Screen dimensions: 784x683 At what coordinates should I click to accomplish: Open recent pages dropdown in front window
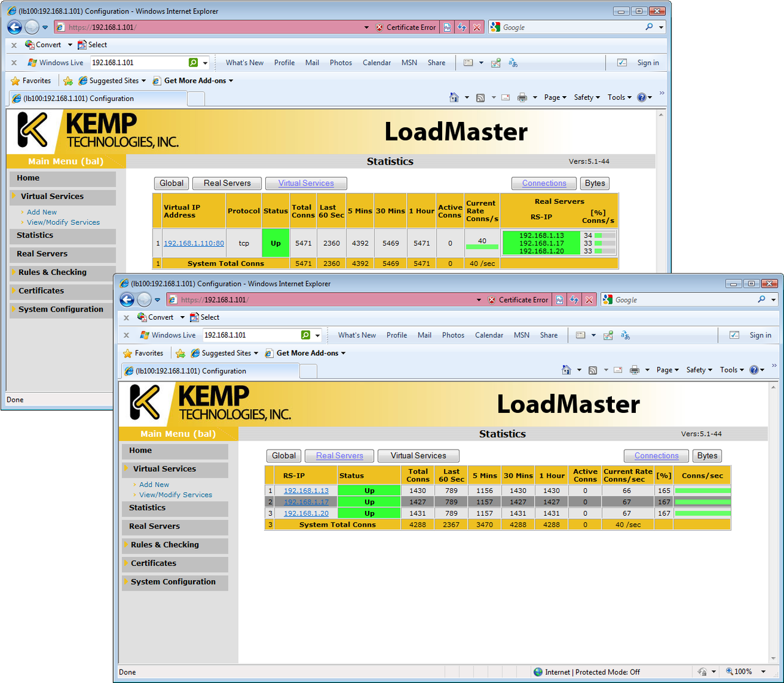pyautogui.click(x=157, y=300)
